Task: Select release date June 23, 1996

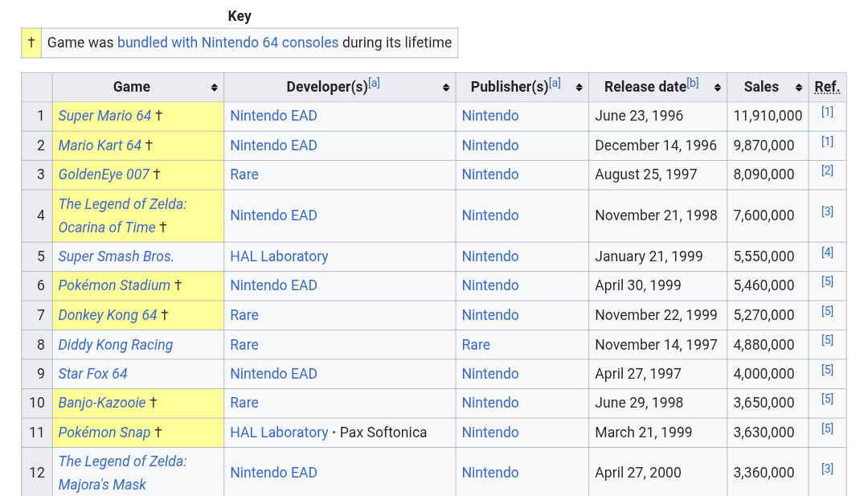Action: click(639, 116)
